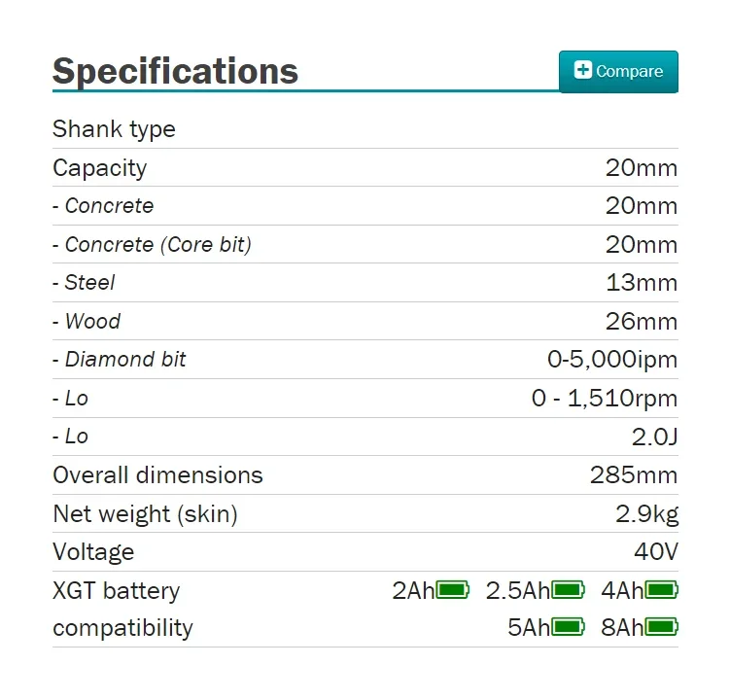Select the Overall dimensions label
The width and height of the screenshot is (730, 700).
[x=157, y=475]
